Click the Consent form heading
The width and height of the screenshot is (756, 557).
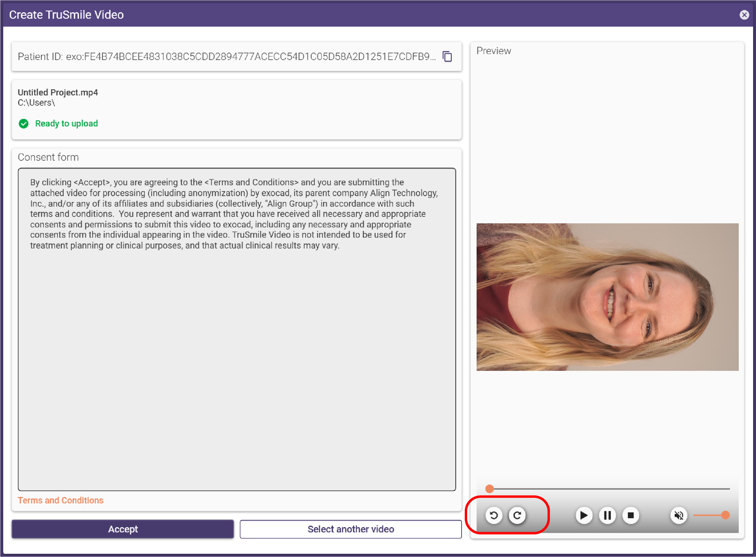point(48,157)
